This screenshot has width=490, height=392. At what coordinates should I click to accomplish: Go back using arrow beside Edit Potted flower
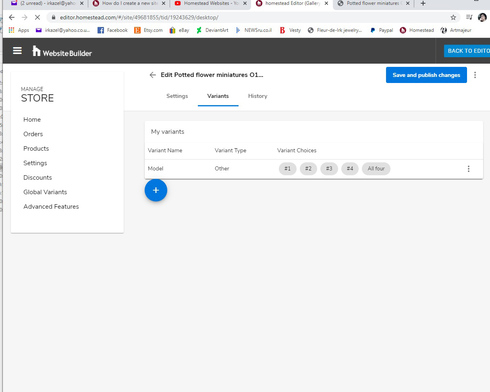153,75
